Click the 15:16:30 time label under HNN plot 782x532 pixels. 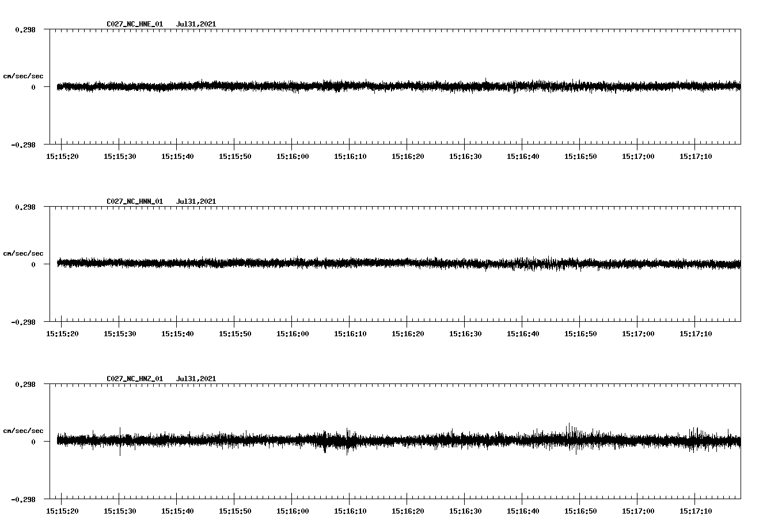click(x=465, y=334)
